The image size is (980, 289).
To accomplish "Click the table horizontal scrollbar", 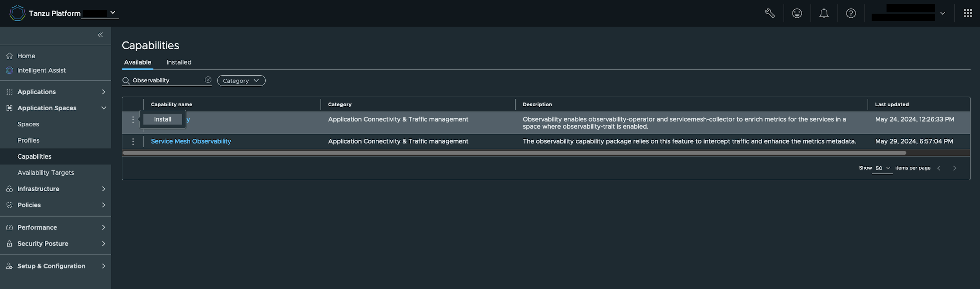I will (x=514, y=153).
